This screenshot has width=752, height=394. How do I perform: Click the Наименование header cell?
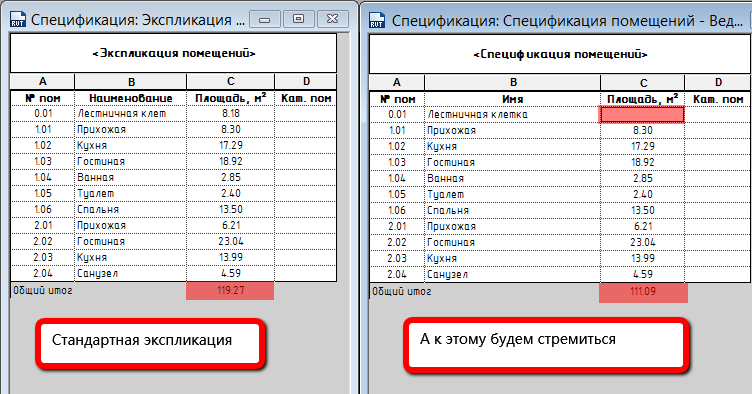pos(130,98)
